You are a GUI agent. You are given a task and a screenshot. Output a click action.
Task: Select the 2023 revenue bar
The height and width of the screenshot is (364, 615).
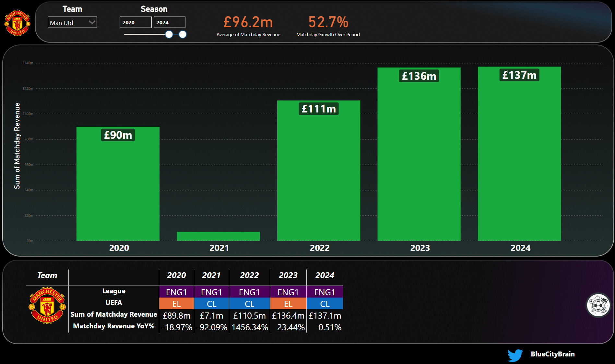pos(419,154)
